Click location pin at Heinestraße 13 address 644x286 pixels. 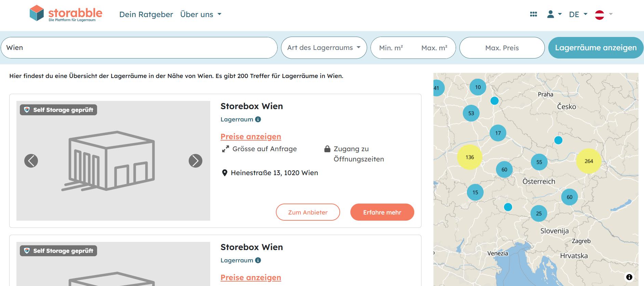coord(225,173)
